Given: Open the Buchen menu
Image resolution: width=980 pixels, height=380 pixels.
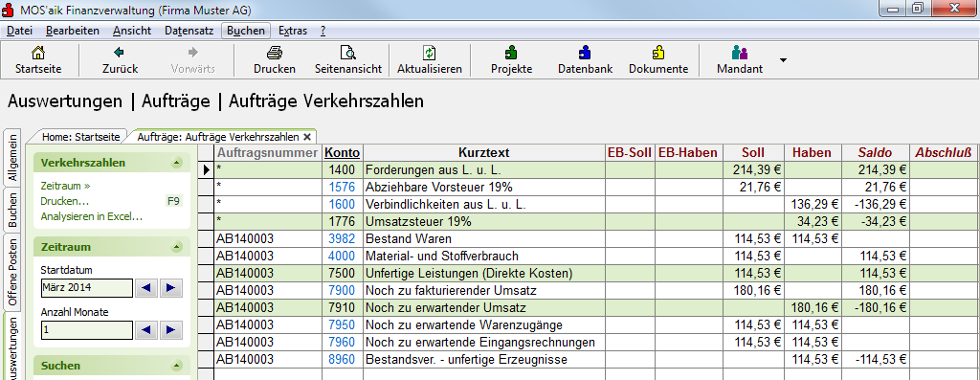Looking at the screenshot, I should pyautogui.click(x=246, y=31).
